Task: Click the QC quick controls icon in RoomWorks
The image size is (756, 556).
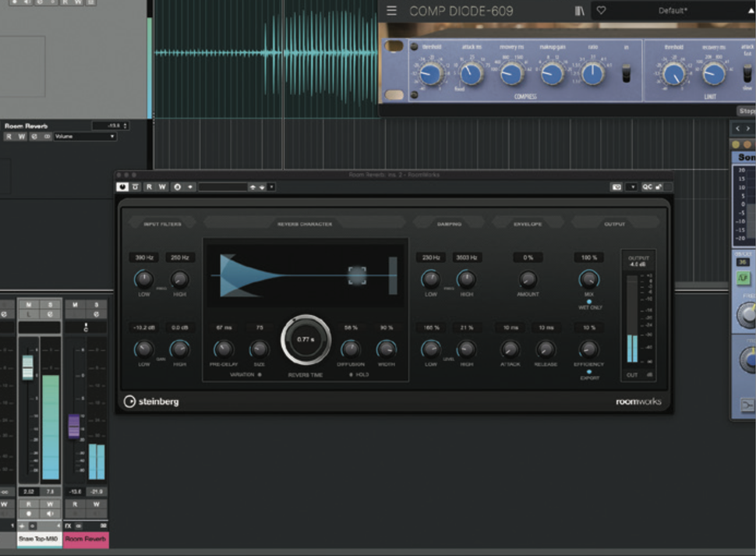Action: click(x=648, y=187)
